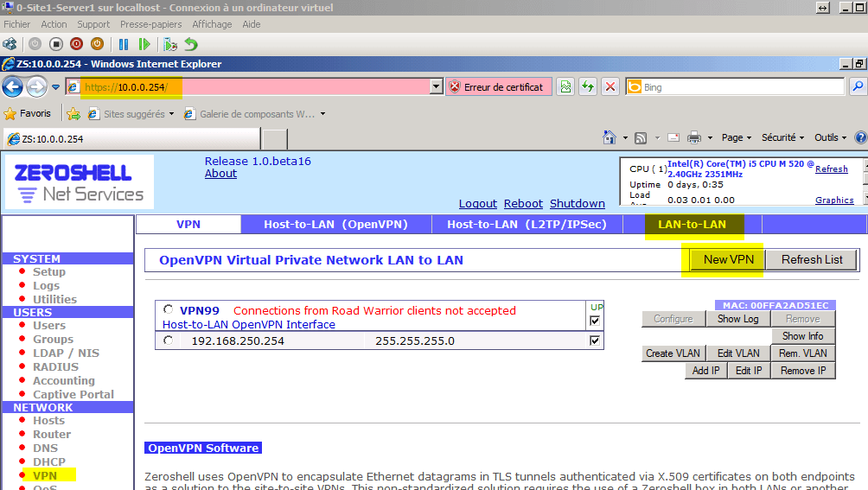
Task: Pause the virtual machine
Action: (x=124, y=44)
